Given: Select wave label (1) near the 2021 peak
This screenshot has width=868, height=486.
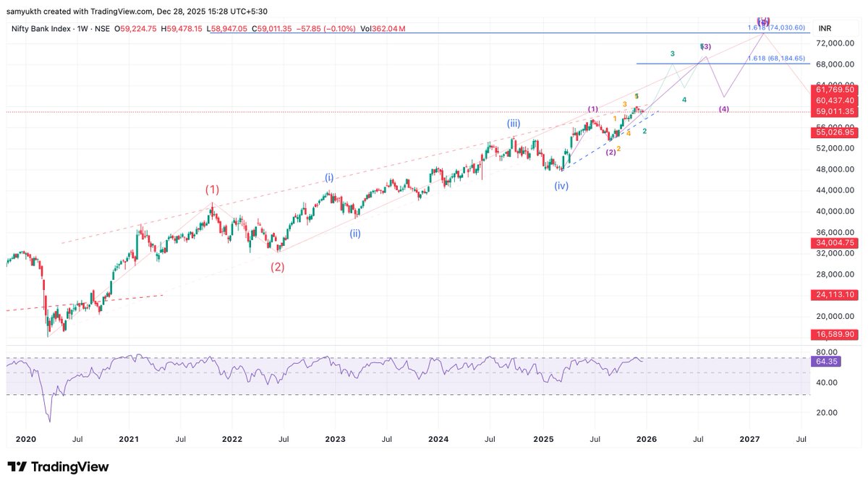Looking at the screenshot, I should click(x=212, y=190).
